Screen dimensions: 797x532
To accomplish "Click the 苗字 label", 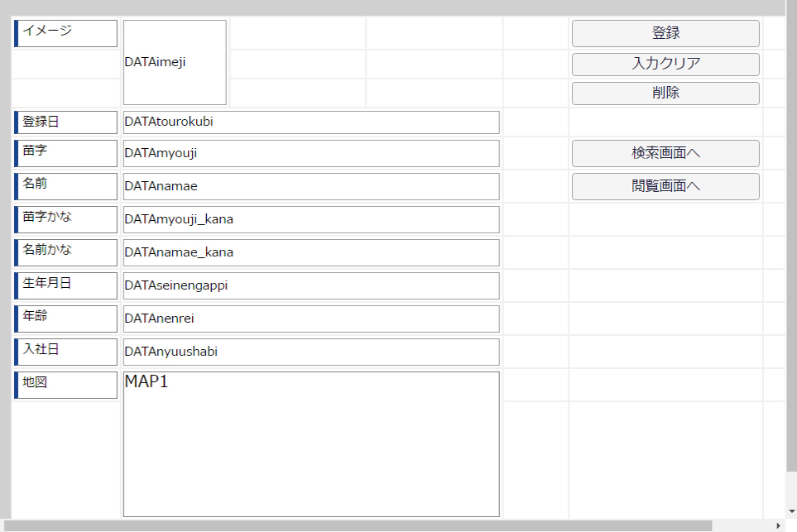I will coord(65,153).
